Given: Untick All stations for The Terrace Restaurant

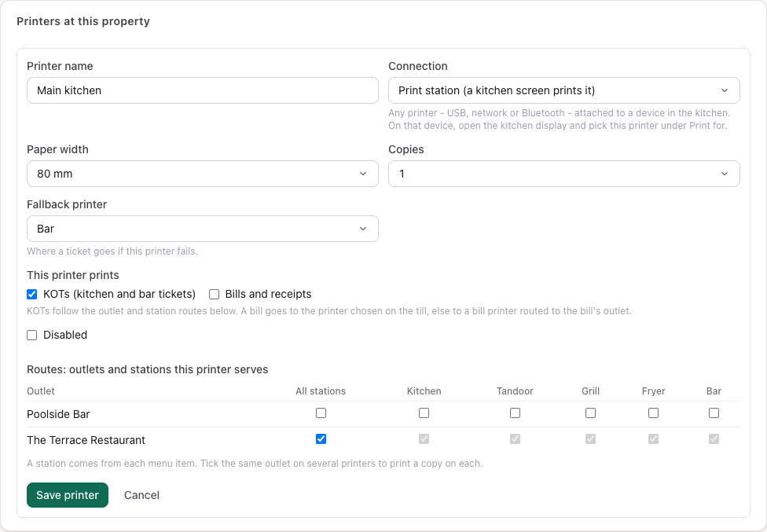Looking at the screenshot, I should point(321,439).
